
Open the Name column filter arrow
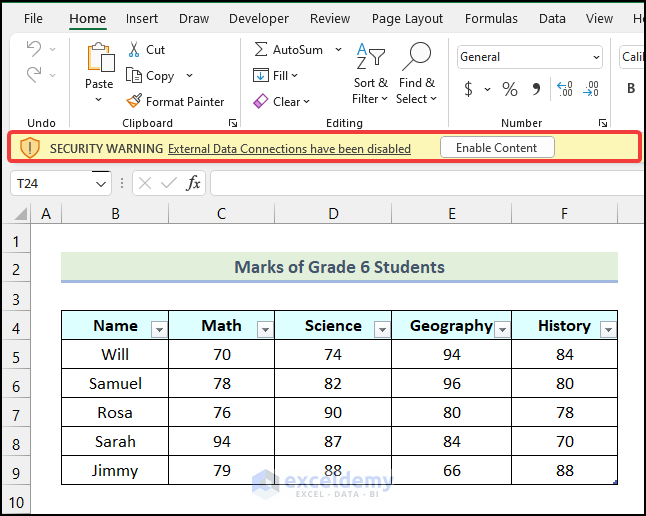(158, 329)
